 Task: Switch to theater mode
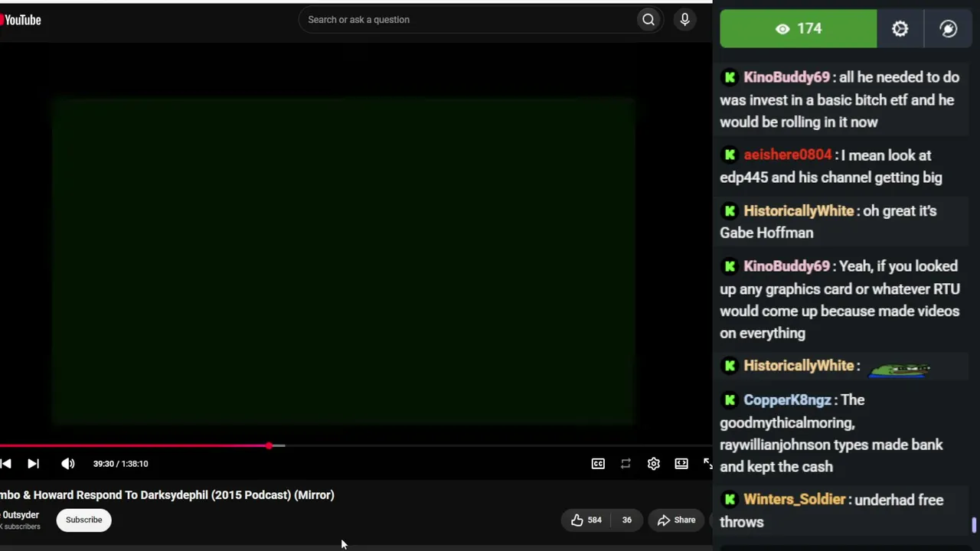[x=681, y=464]
